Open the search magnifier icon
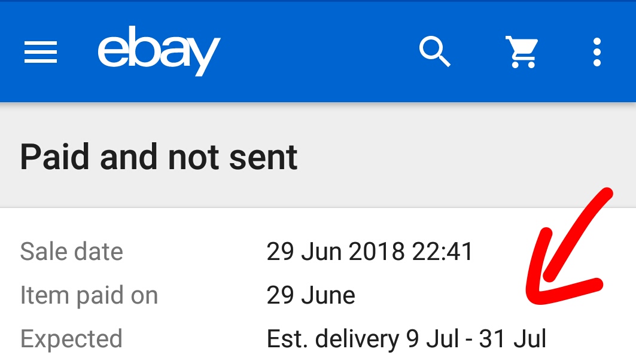This screenshot has height=364, width=636. pyautogui.click(x=434, y=51)
